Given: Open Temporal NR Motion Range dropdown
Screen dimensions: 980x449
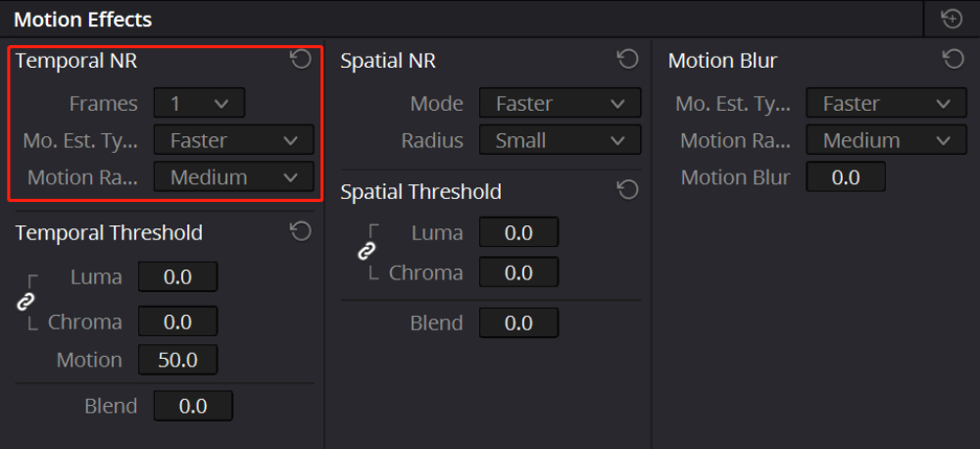Looking at the screenshot, I should (233, 177).
